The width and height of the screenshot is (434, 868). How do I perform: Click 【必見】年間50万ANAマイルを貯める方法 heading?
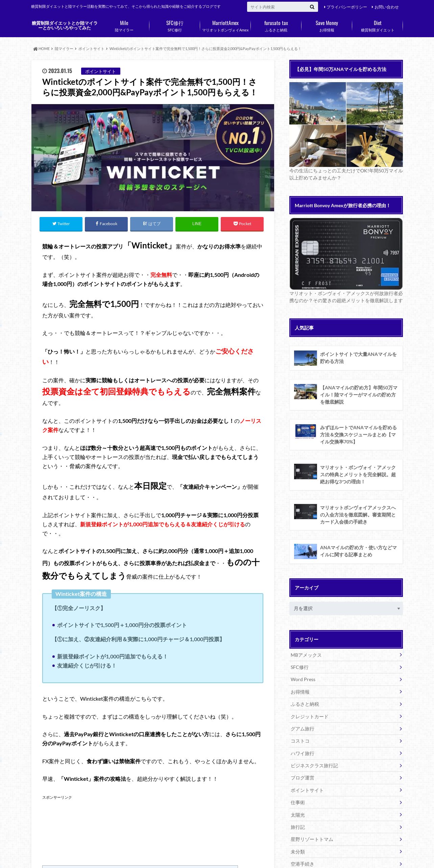(x=346, y=69)
